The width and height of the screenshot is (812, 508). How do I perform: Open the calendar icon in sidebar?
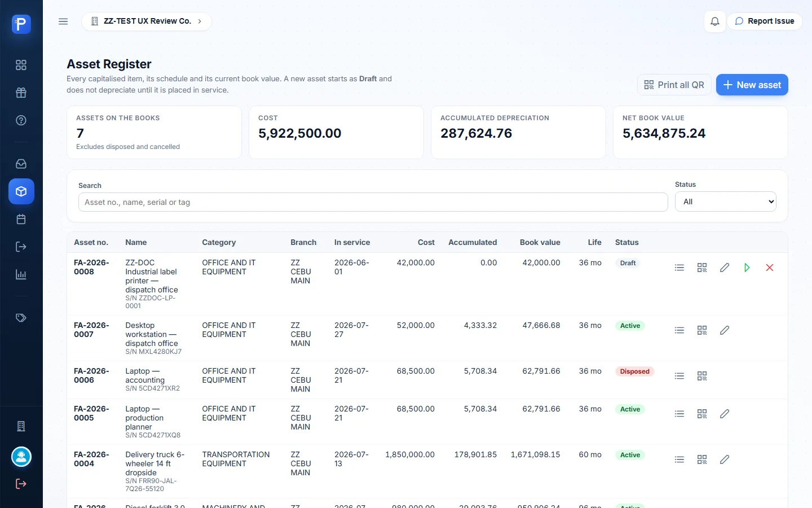pos(21,219)
